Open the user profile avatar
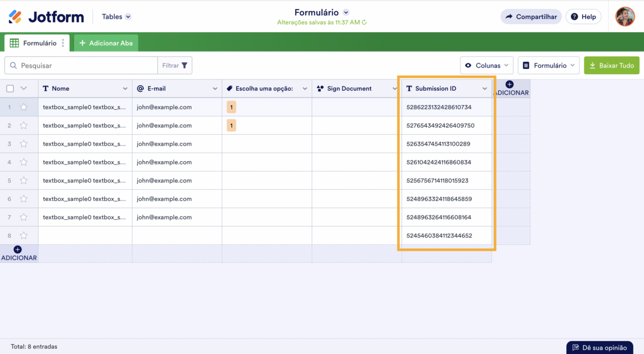This screenshot has height=354, width=644. click(x=625, y=17)
